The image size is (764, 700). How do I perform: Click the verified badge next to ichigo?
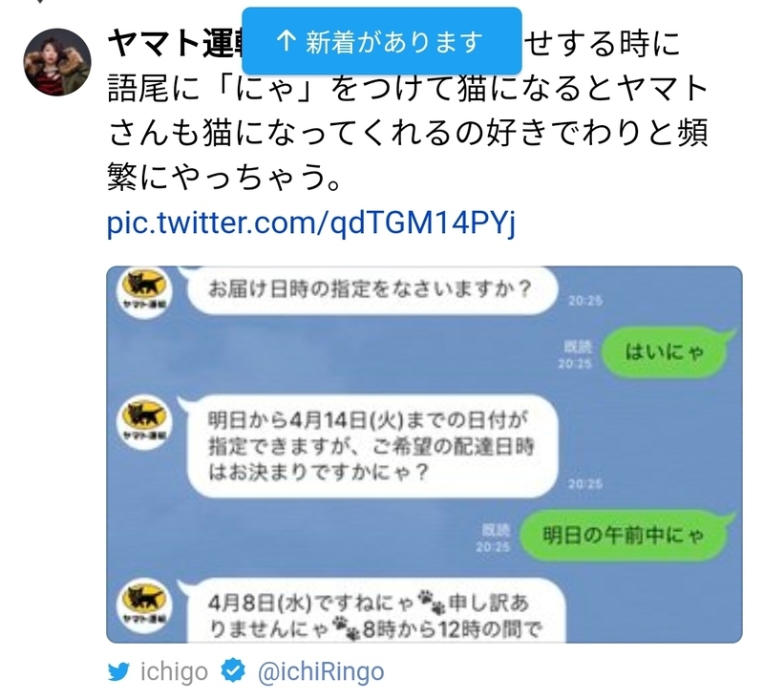point(233,670)
